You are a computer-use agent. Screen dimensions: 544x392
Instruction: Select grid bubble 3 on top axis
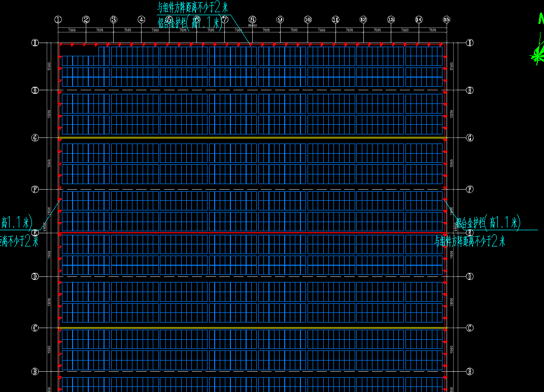point(114,19)
